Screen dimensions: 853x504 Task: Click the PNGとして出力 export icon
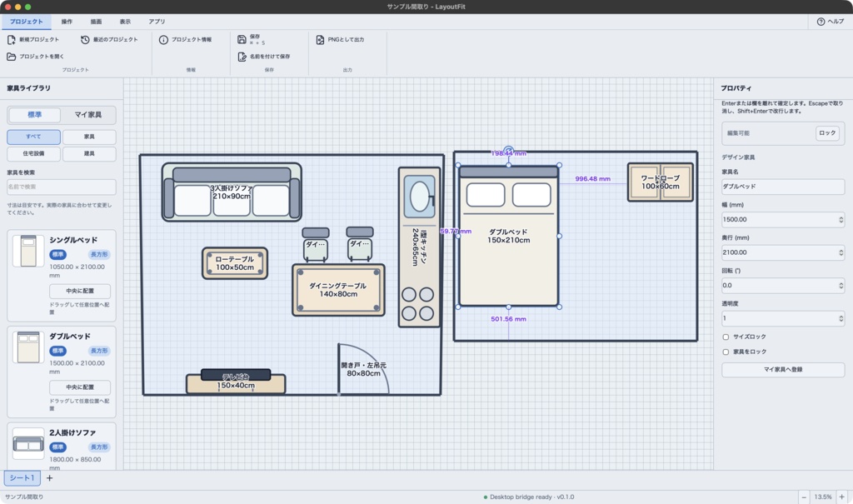320,40
